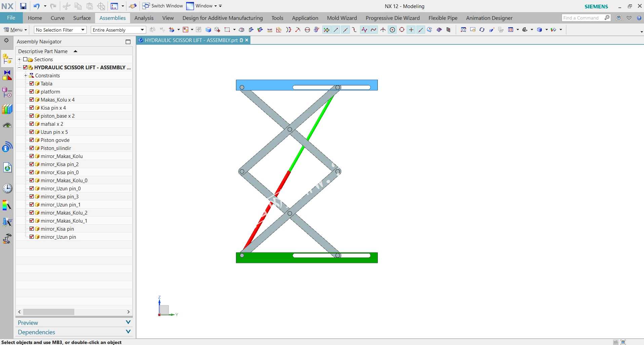Uncheck the Tabla component checkbox
This screenshot has height=345, width=644.
[x=32, y=83]
